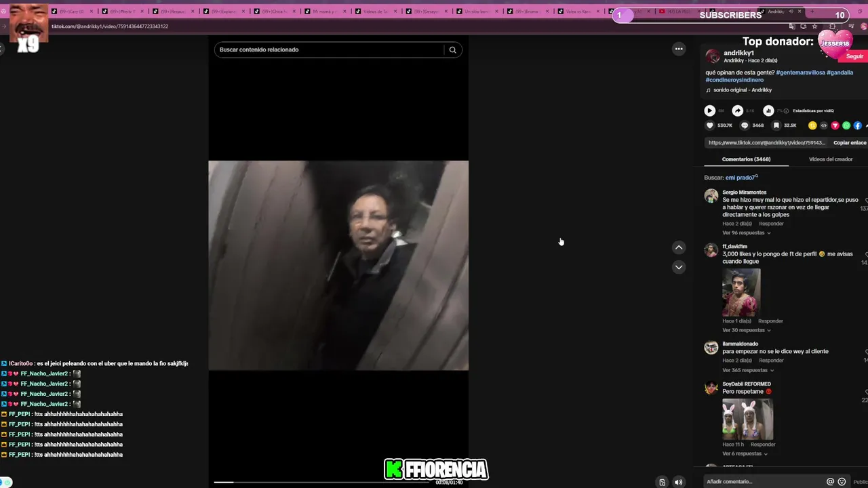The height and width of the screenshot is (488, 868).
Task: Click the embed code share icon
Action: [824, 125]
